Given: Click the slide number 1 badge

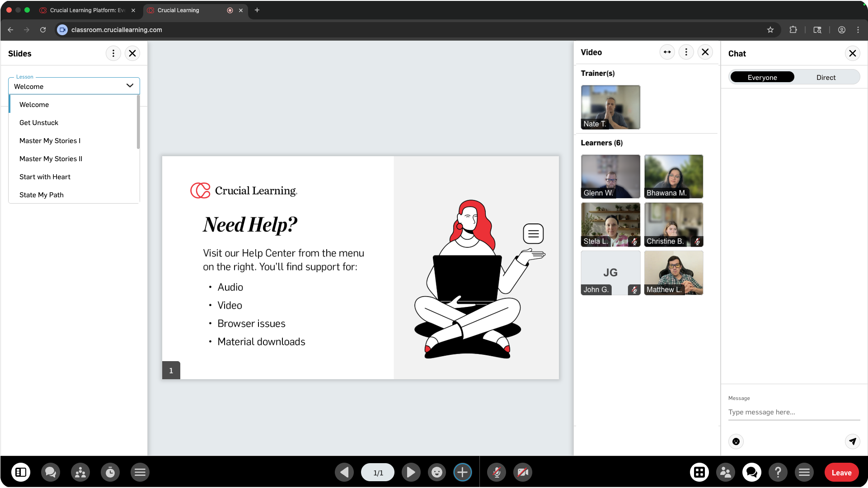Looking at the screenshot, I should [171, 371].
